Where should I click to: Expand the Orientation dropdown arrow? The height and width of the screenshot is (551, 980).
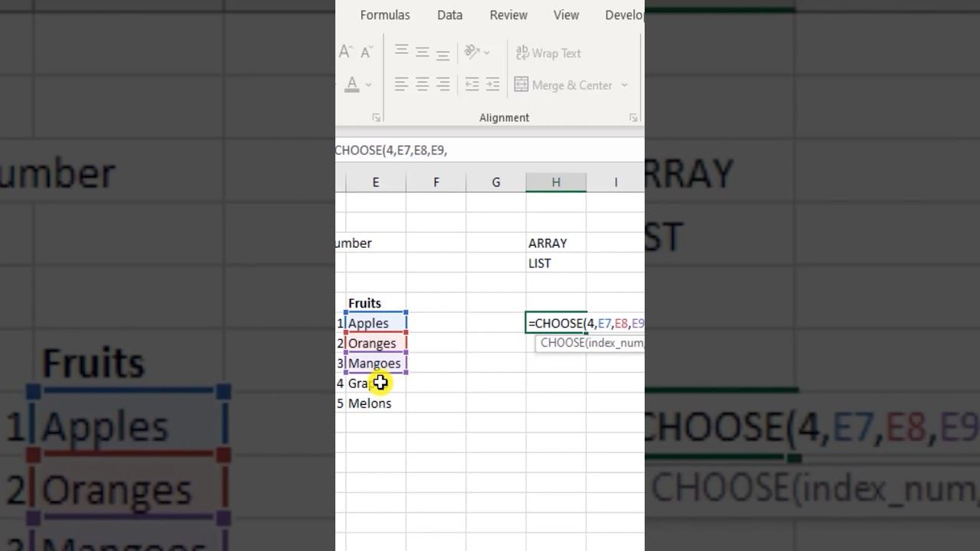[x=486, y=53]
